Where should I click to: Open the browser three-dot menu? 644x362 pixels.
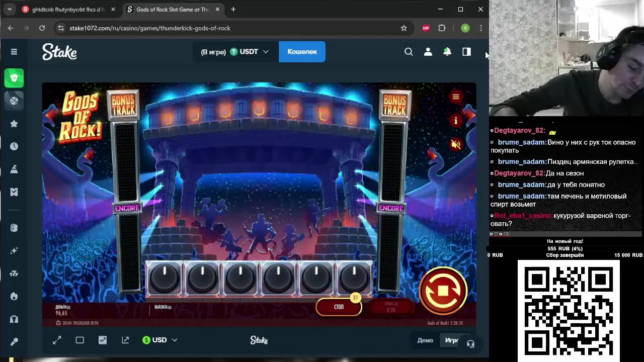pyautogui.click(x=481, y=28)
